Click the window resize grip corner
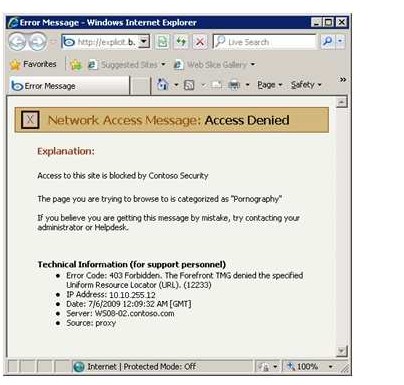The width and height of the screenshot is (404, 385). [x=345, y=368]
